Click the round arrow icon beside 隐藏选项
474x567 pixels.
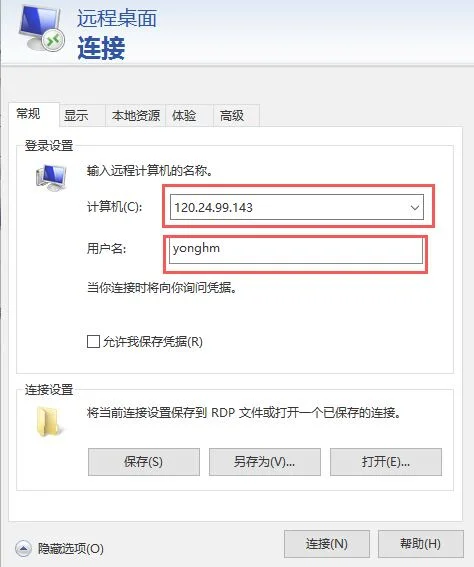(x=24, y=549)
